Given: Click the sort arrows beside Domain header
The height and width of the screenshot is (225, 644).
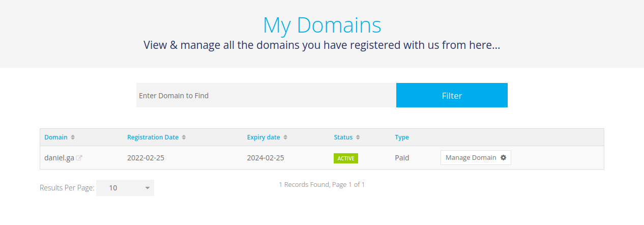Looking at the screenshot, I should point(73,137).
